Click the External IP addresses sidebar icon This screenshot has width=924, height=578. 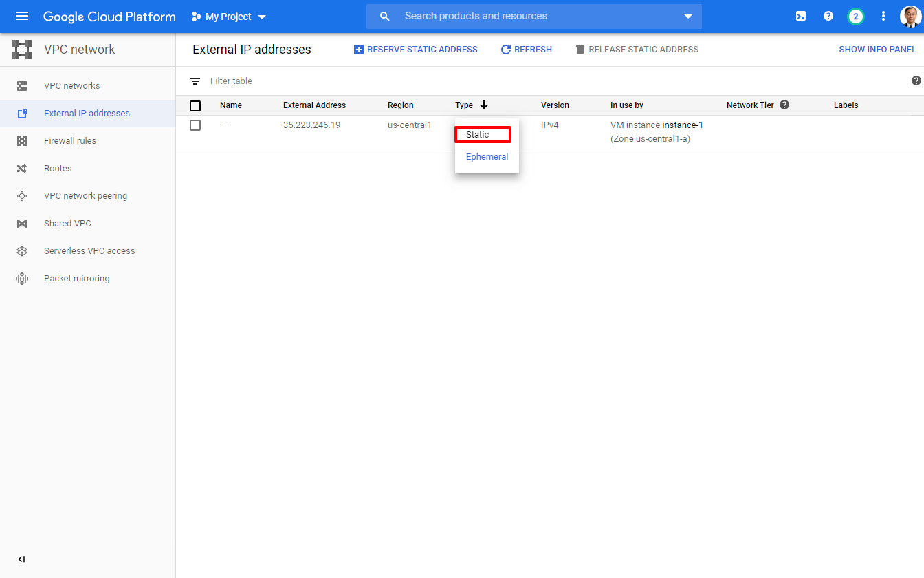pos(22,114)
